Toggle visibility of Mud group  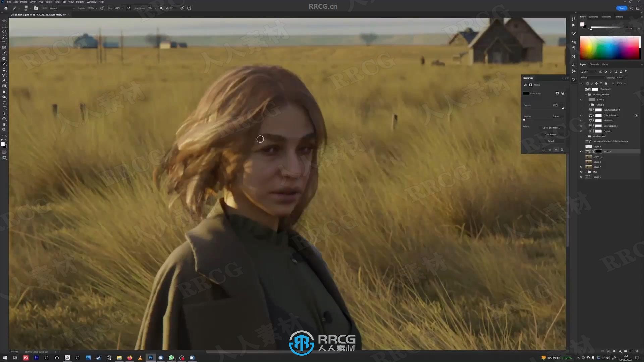581,172
